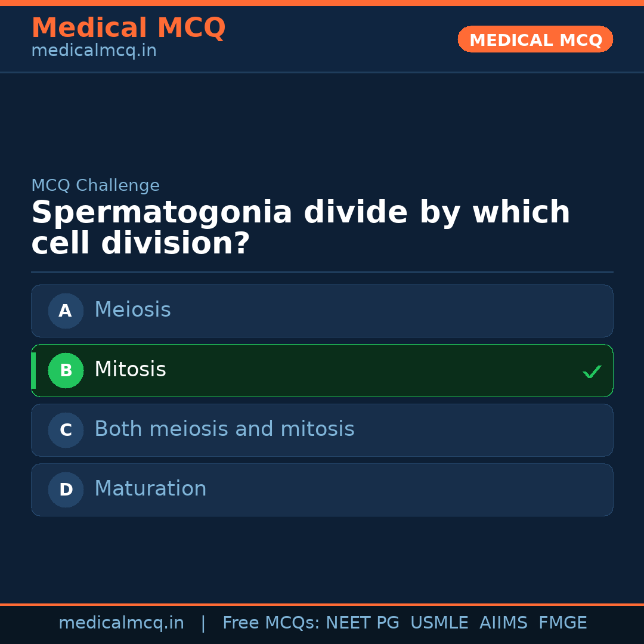Viewport: 644px width, 644px height.
Task: Click the "Meiosis" answer text
Action: [x=132, y=310]
